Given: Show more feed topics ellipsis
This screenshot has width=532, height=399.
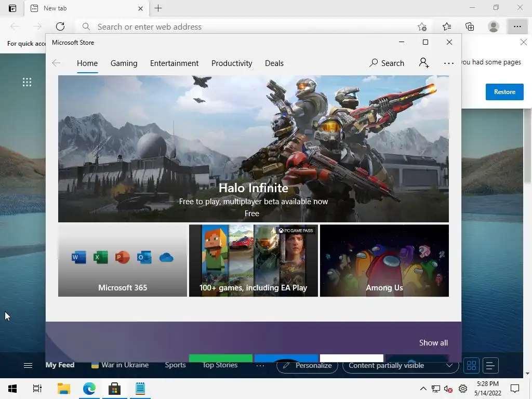Looking at the screenshot, I should tap(260, 365).
